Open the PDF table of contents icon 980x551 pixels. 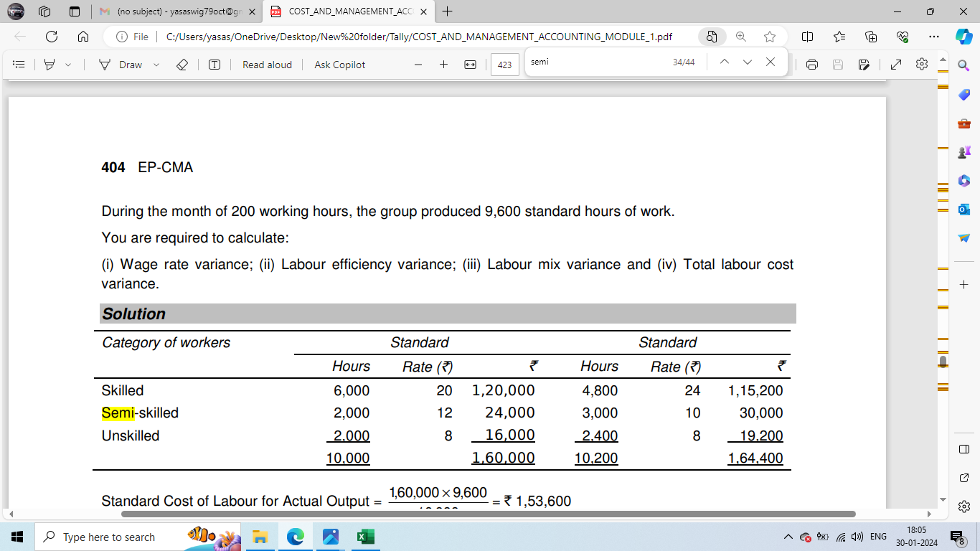(19, 65)
